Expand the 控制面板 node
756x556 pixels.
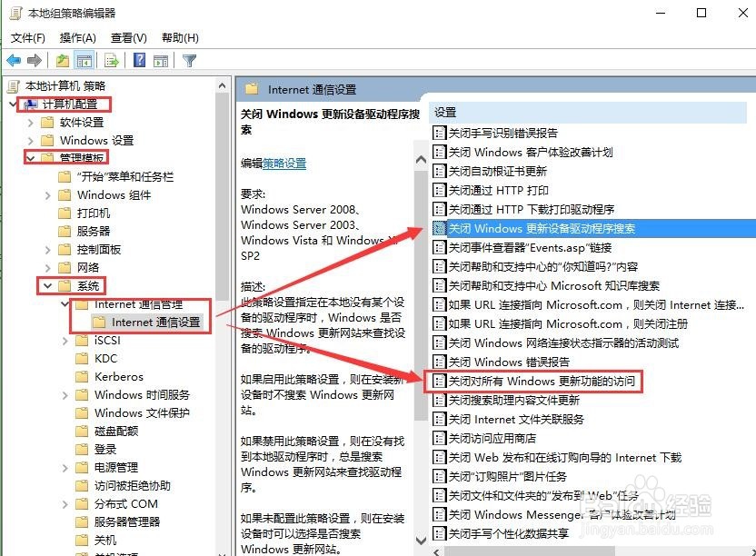48,250
